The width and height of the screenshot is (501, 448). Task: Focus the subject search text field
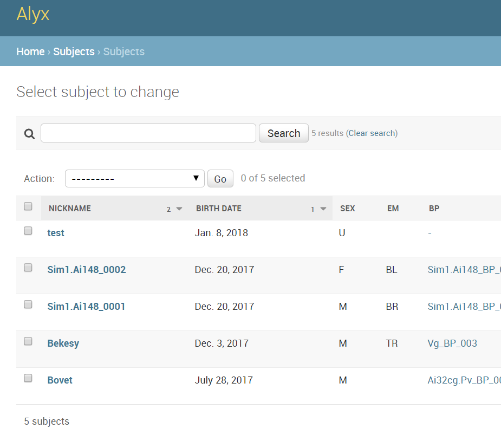(148, 133)
